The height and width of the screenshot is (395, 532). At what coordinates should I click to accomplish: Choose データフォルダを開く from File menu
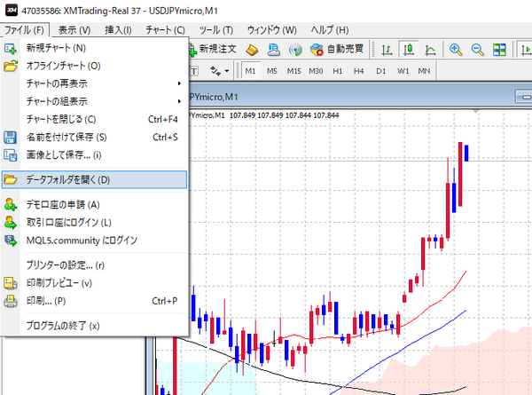[x=93, y=179]
